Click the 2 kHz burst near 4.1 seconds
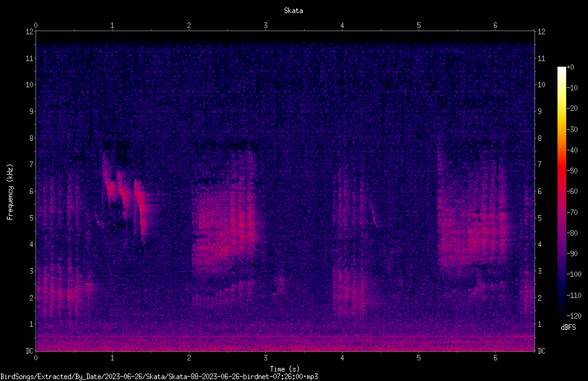Viewport: 588px width, 381px height. click(x=349, y=291)
